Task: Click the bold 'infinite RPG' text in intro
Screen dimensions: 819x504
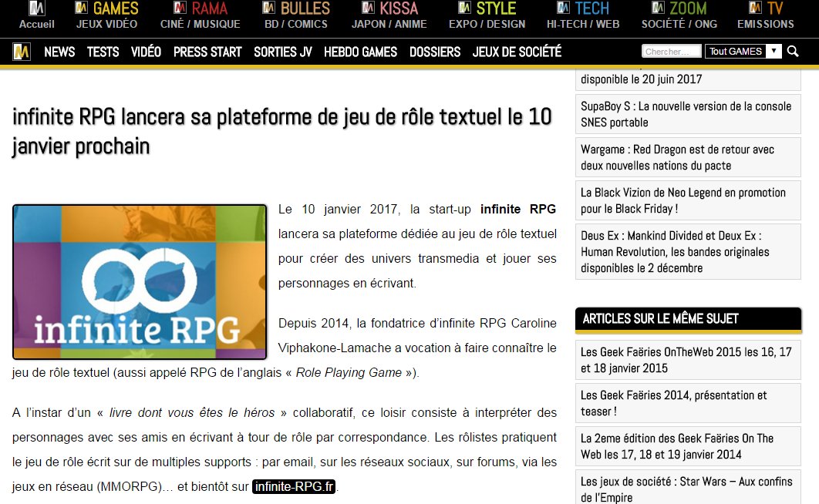Action: pyautogui.click(x=518, y=209)
